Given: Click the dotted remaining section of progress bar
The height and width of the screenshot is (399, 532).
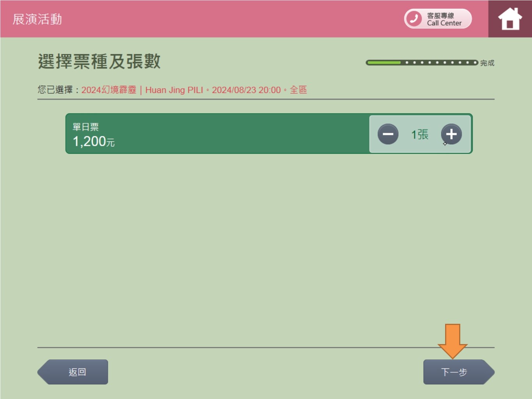Looking at the screenshot, I should coord(440,62).
